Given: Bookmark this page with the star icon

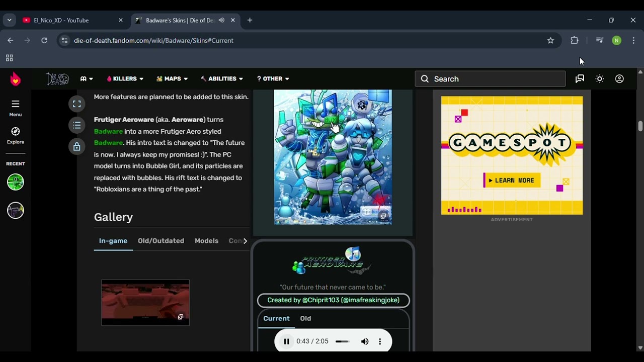Looking at the screenshot, I should [x=550, y=40].
